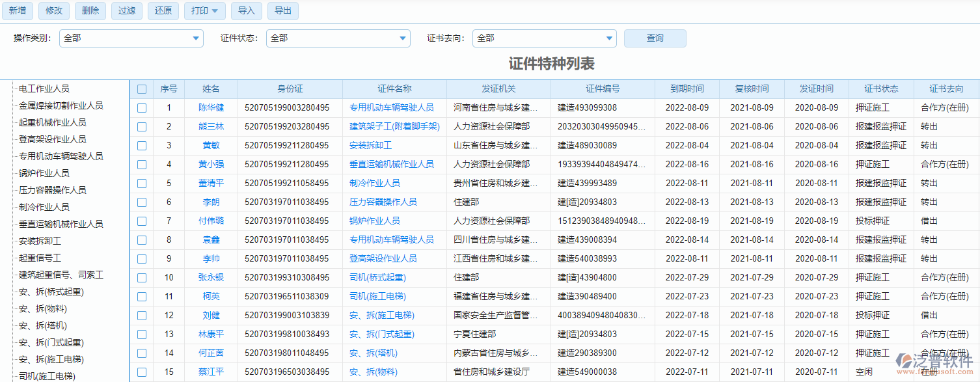Screen dimensions: 980x382
Task: Open the 安装拆卸工 certificate link
Action: [371, 145]
